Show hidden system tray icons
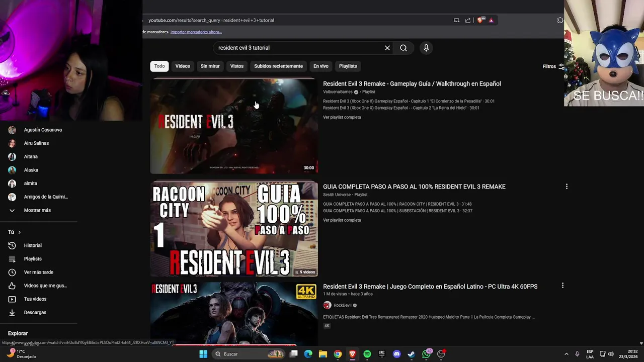The height and width of the screenshot is (362, 644). pos(566,354)
